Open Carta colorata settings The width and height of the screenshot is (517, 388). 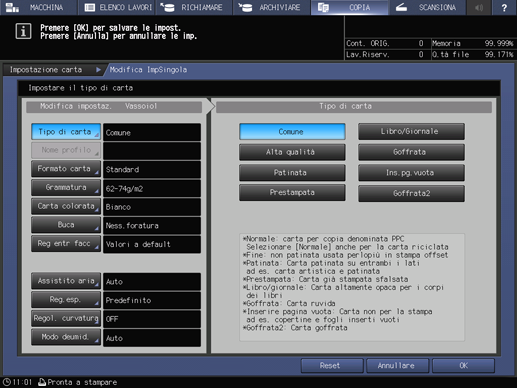[66, 206]
